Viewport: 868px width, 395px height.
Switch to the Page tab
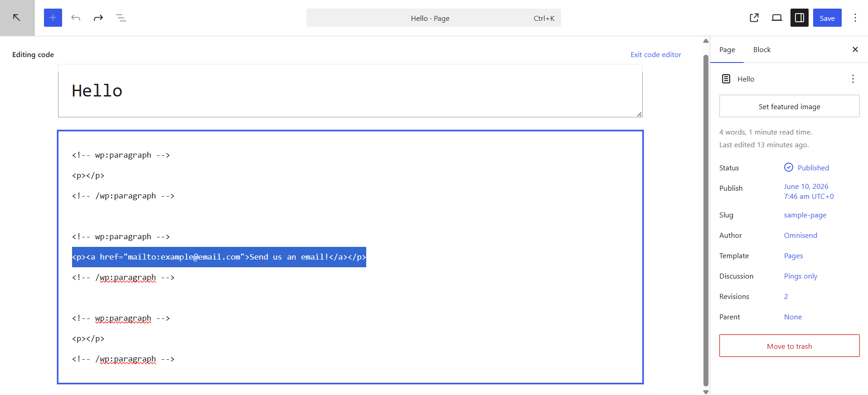(727, 49)
